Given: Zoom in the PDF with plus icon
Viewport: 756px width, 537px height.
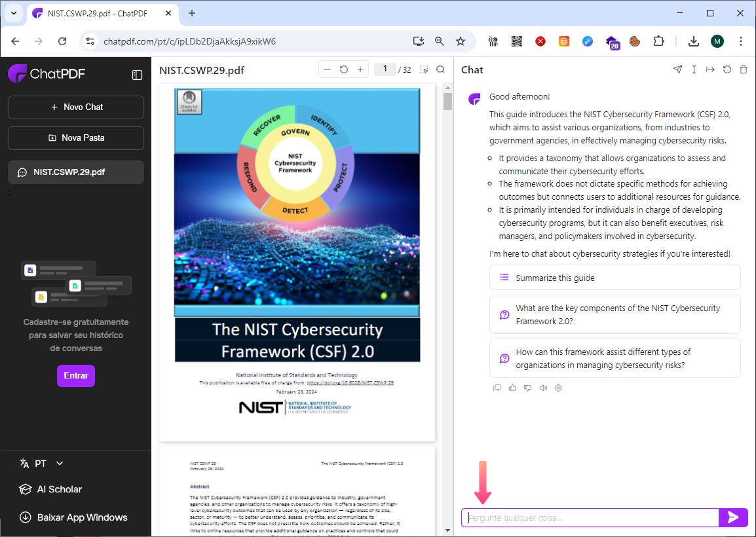Looking at the screenshot, I should (x=360, y=69).
